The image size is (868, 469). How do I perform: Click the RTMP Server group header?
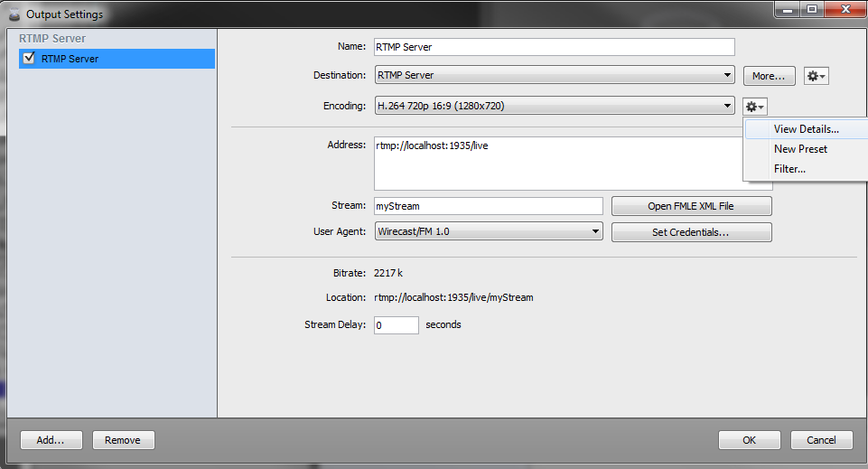pos(52,39)
